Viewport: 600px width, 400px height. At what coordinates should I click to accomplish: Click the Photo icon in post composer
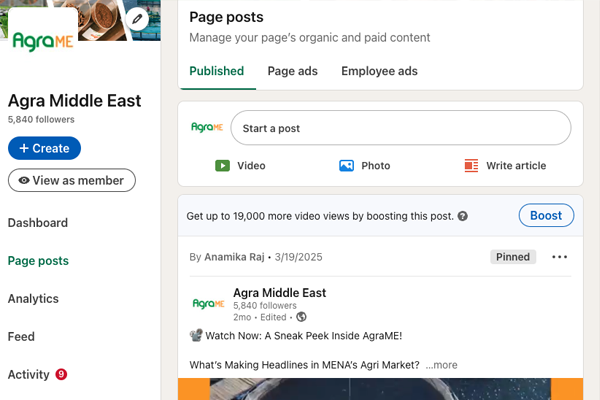(347, 166)
